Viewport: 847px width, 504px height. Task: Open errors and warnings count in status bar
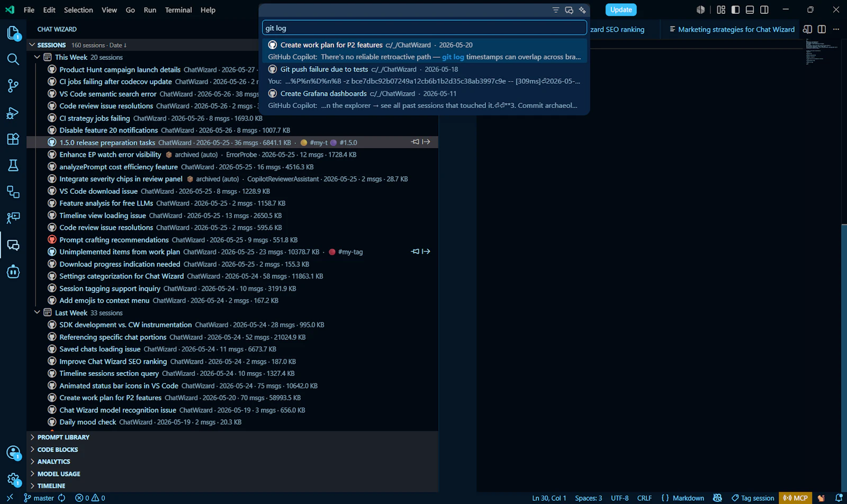coord(90,498)
